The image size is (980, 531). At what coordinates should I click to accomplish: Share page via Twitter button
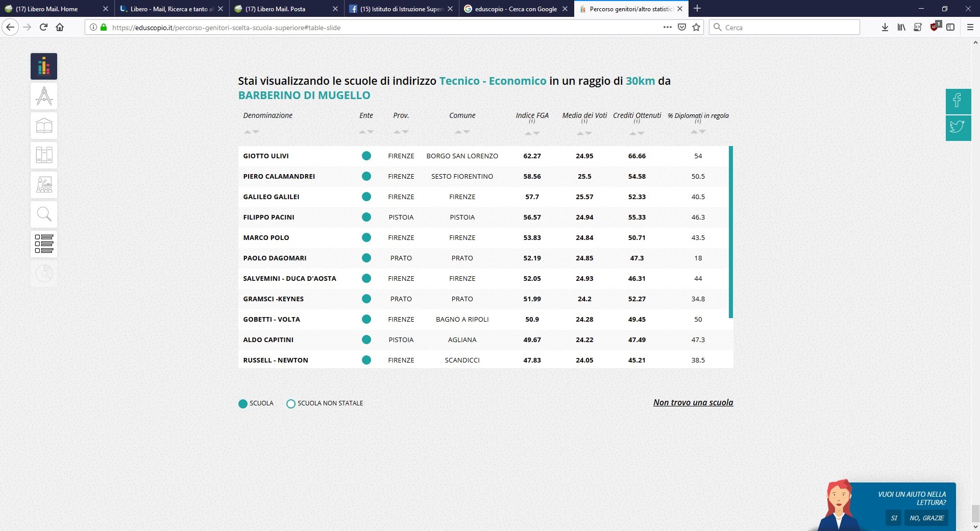pyautogui.click(x=958, y=127)
